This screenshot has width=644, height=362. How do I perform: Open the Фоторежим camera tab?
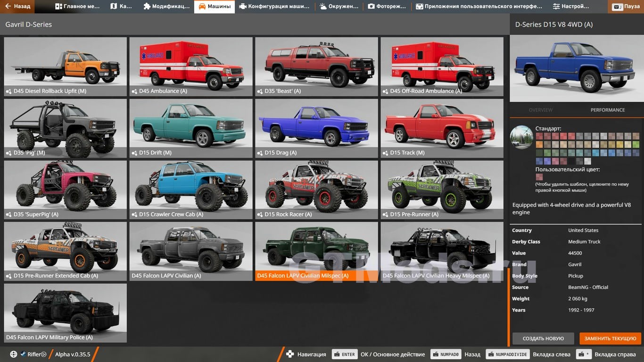(387, 7)
